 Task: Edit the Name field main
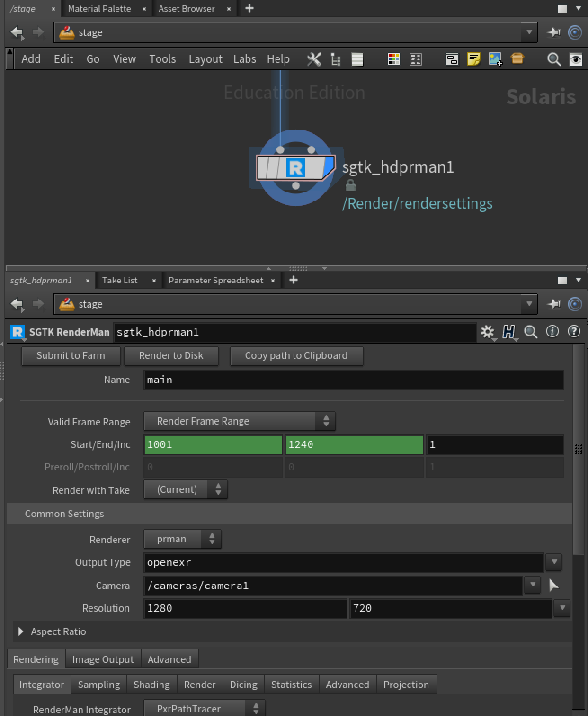[354, 380]
